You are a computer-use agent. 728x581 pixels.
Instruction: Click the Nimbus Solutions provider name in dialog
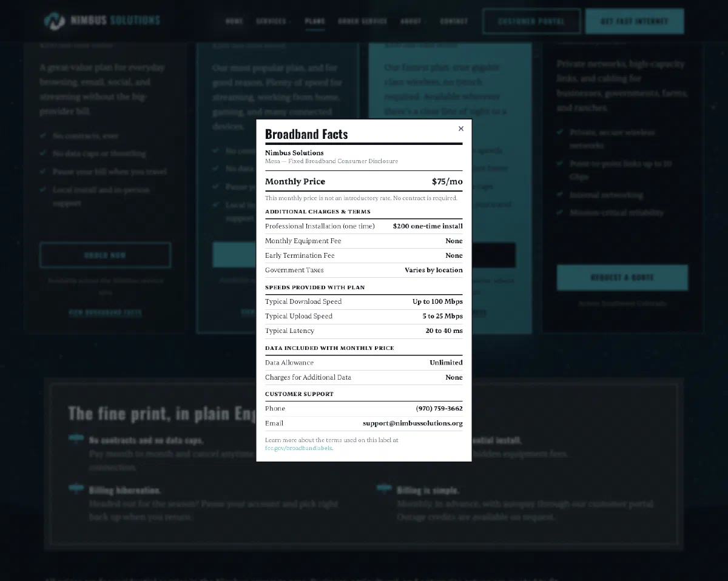click(294, 153)
